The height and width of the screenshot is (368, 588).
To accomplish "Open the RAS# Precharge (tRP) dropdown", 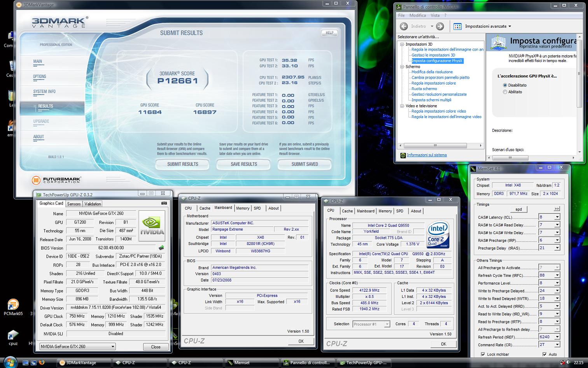I will 557,240.
